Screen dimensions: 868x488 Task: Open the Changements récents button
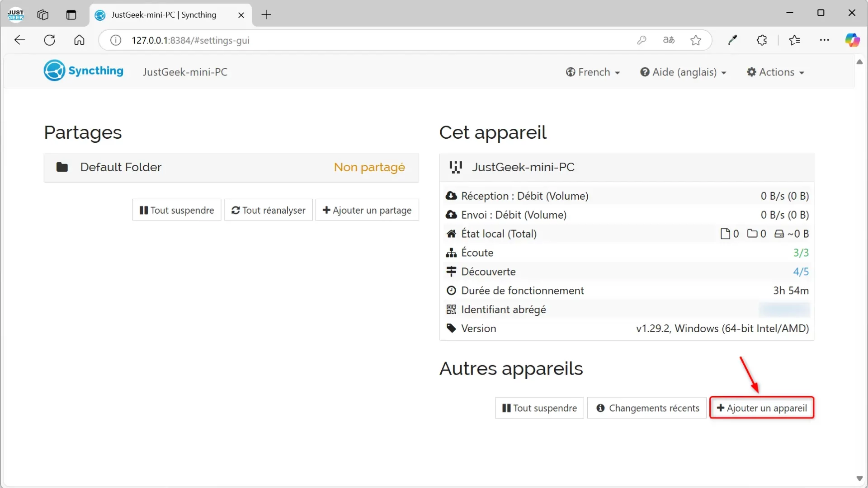(x=647, y=408)
